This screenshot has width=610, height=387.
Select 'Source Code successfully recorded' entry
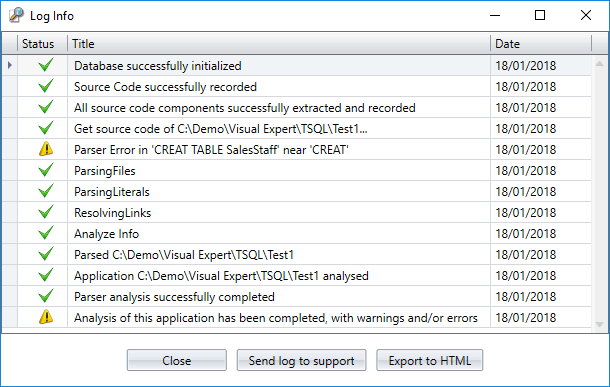point(165,87)
